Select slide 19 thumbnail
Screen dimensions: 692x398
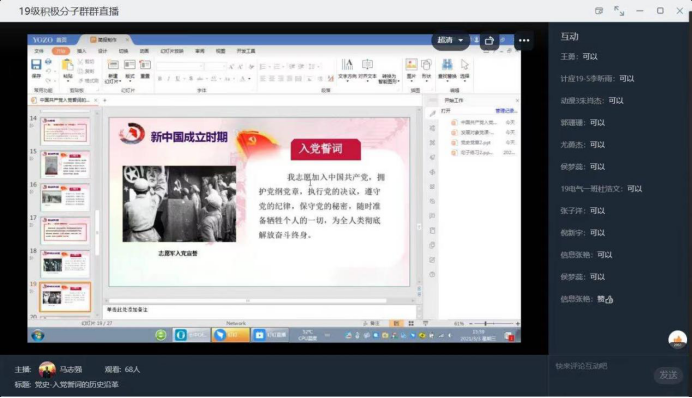(x=65, y=297)
